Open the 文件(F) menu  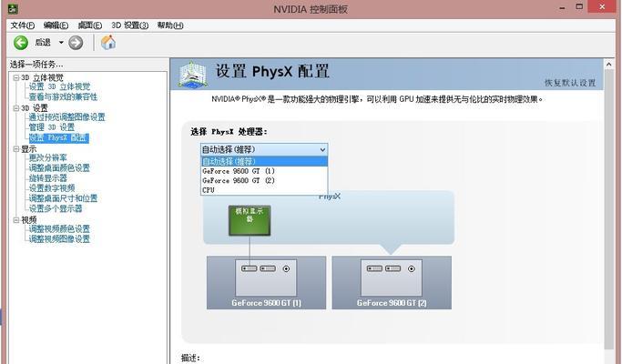pos(22,25)
